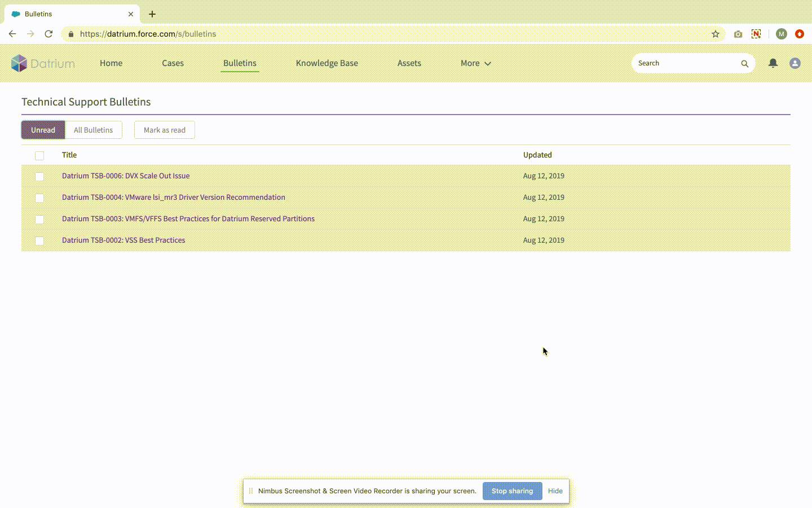Switch to All Bulletins
The height and width of the screenshot is (508, 812).
click(x=94, y=130)
